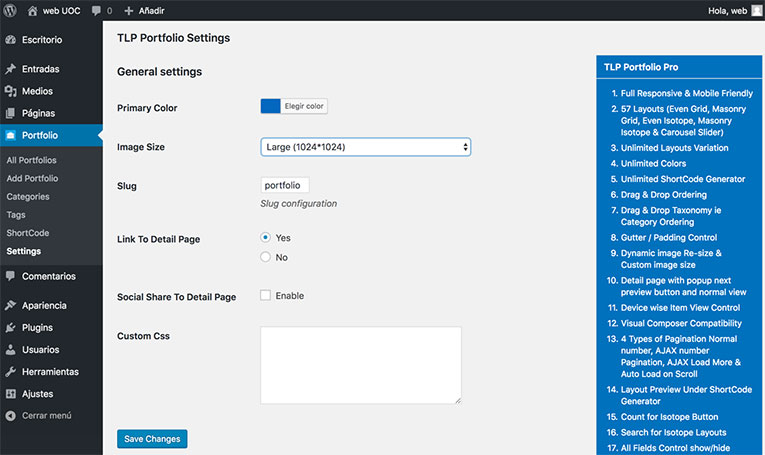Image resolution: width=765 pixels, height=455 pixels.
Task: Click the Herramientas wrench icon
Action: tap(11, 372)
